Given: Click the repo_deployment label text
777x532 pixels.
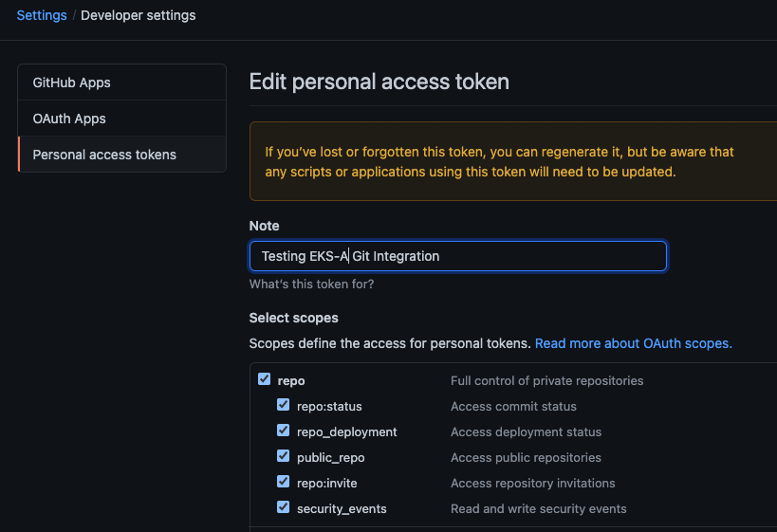Looking at the screenshot, I should (x=346, y=431).
